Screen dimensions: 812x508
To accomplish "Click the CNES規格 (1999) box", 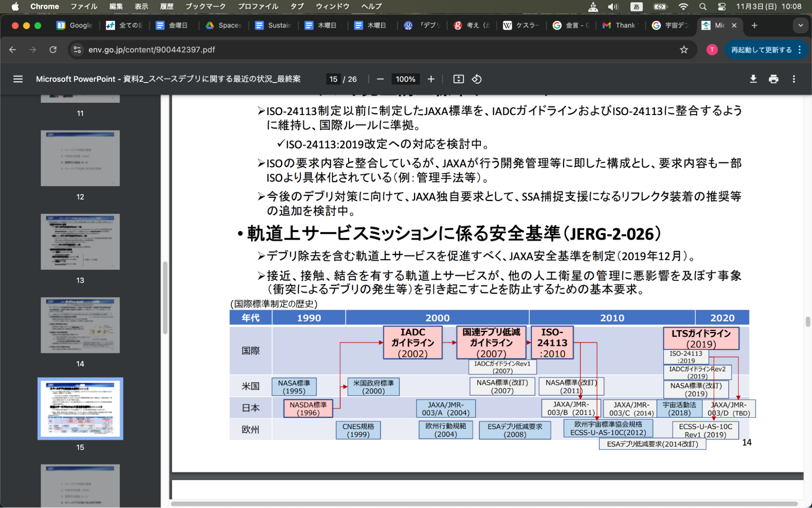I will [x=358, y=430].
